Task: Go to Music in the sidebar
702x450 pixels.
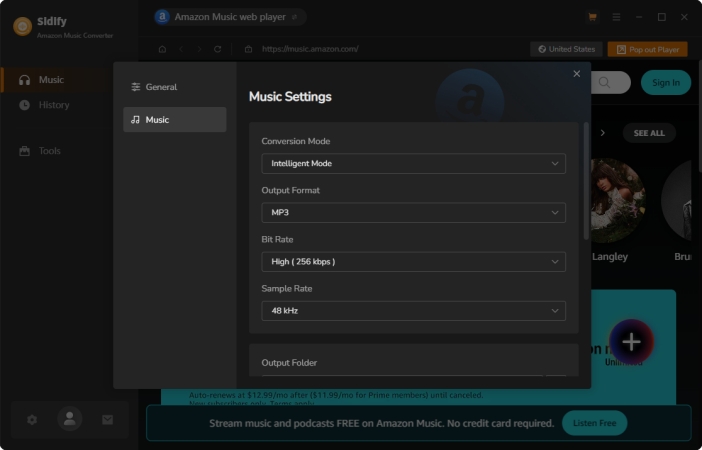Action: (56, 80)
